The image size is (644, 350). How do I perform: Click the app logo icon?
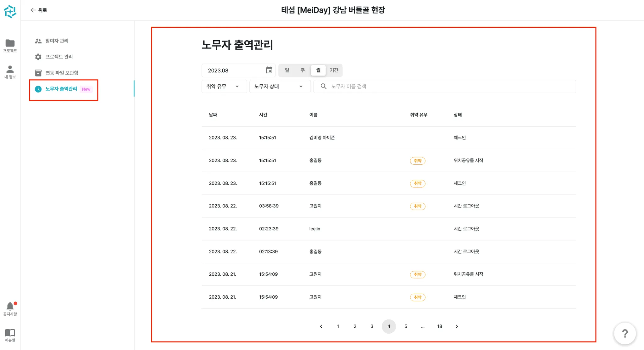pos(10,11)
